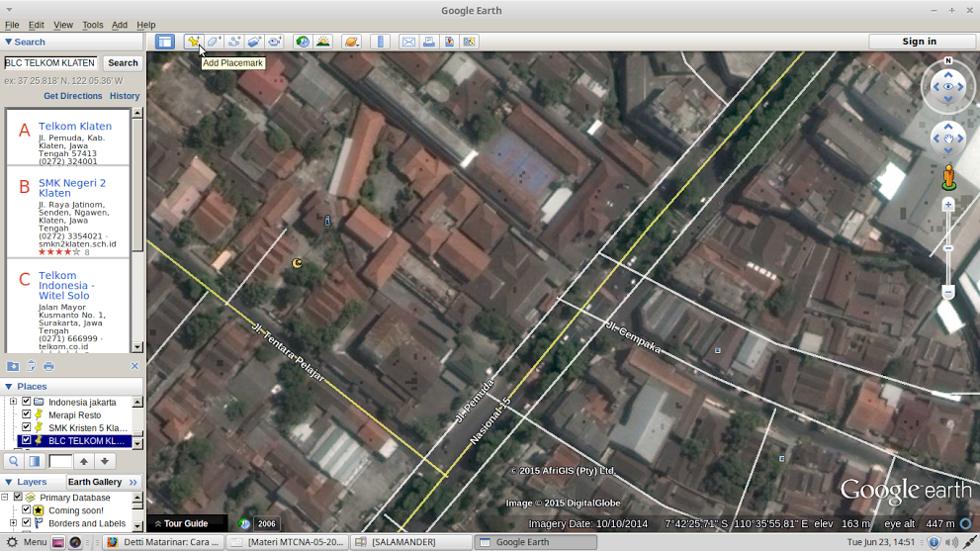
Task: Uncheck the Merapi Resto placemark
Action: 27,414
